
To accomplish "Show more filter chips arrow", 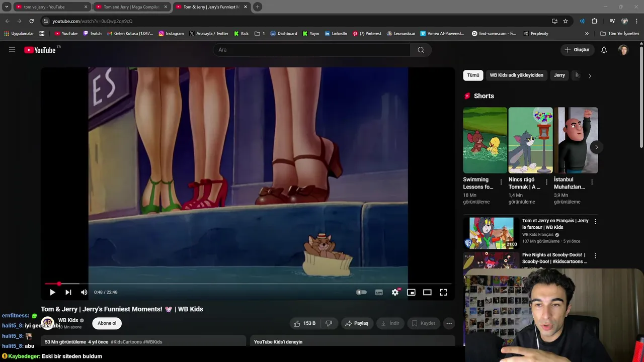I will [x=590, y=76].
